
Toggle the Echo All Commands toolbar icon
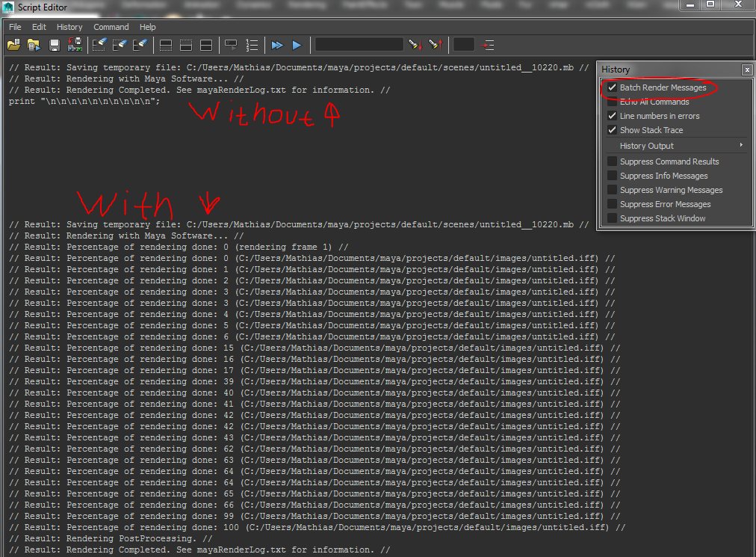(x=232, y=46)
